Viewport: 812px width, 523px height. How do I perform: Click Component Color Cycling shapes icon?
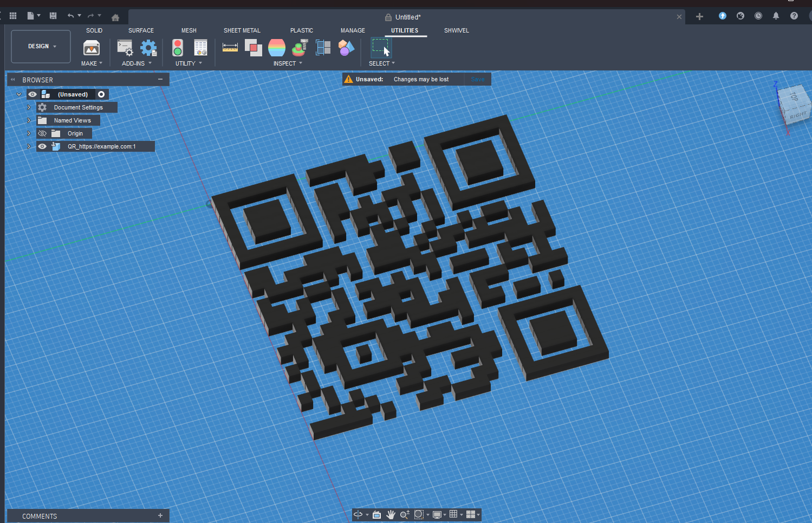[x=347, y=48]
